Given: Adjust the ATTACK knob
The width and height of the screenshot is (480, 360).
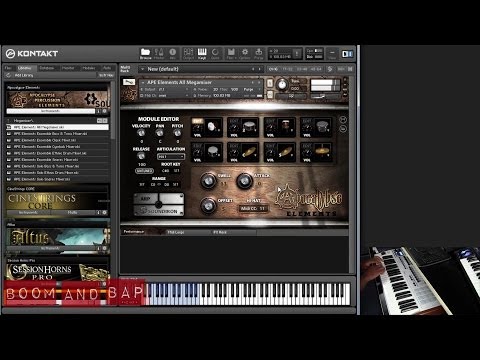Looking at the screenshot, I should [245, 180].
